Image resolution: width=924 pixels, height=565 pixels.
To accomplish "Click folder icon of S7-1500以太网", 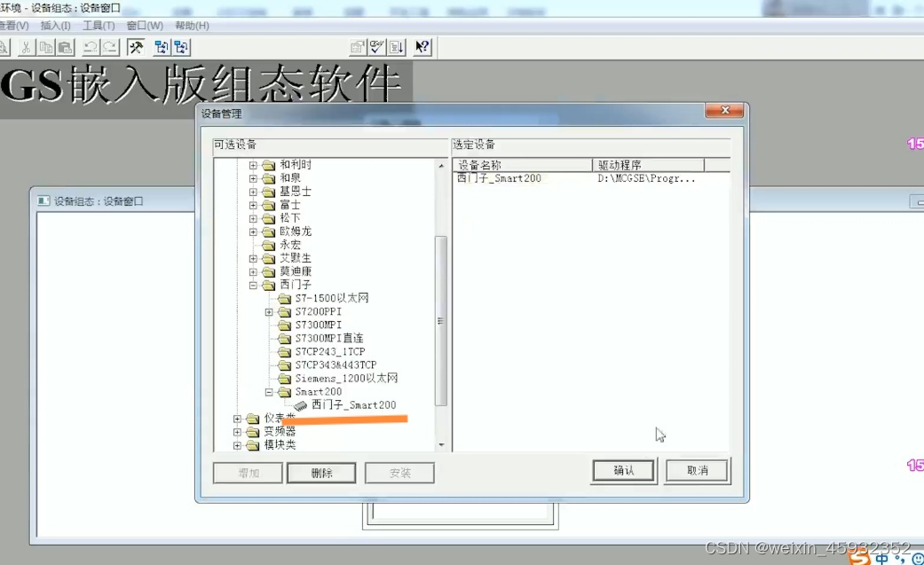I will point(285,299).
